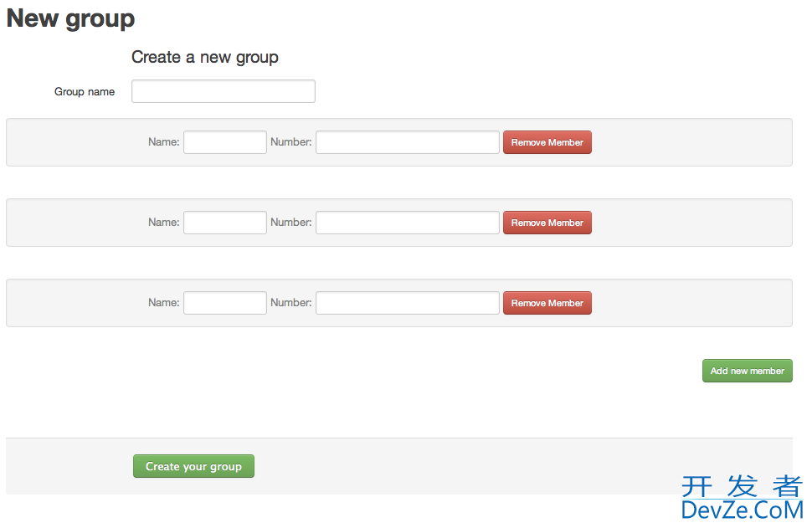
Task: Focus the Number field in first member row
Action: (x=408, y=142)
